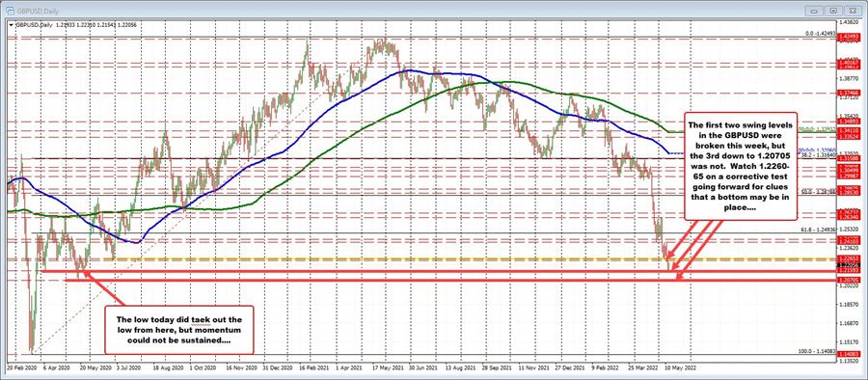Click the '10 May 2022' date label
The height and width of the screenshot is (380, 868).
681,366
